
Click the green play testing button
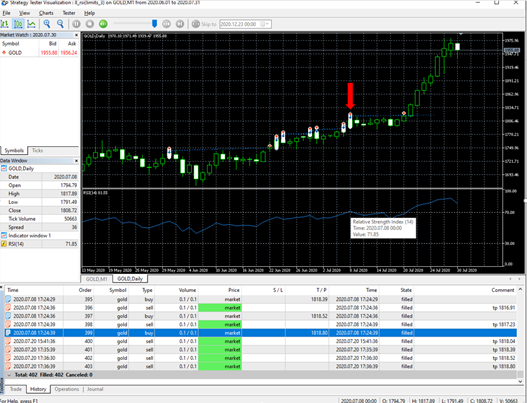[x=103, y=24]
